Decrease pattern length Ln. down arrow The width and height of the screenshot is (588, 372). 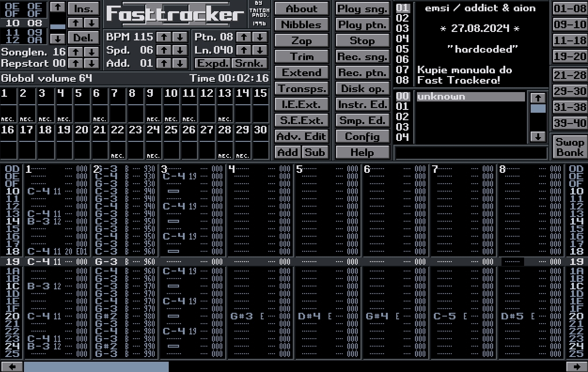coord(259,50)
